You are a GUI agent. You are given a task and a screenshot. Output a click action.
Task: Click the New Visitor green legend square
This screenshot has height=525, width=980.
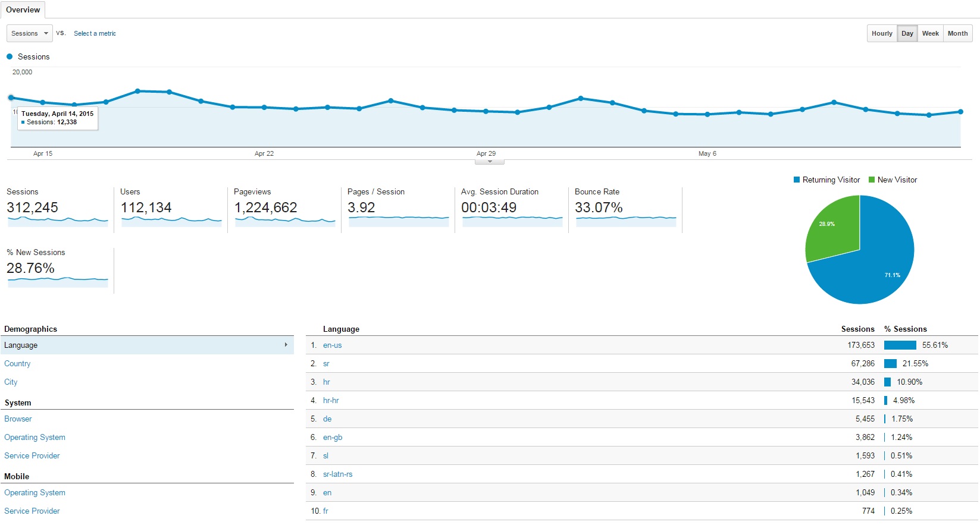(872, 180)
